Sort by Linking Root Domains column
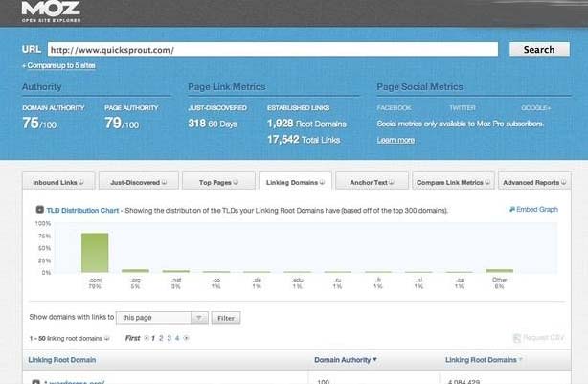The image size is (588, 384). coord(482,360)
